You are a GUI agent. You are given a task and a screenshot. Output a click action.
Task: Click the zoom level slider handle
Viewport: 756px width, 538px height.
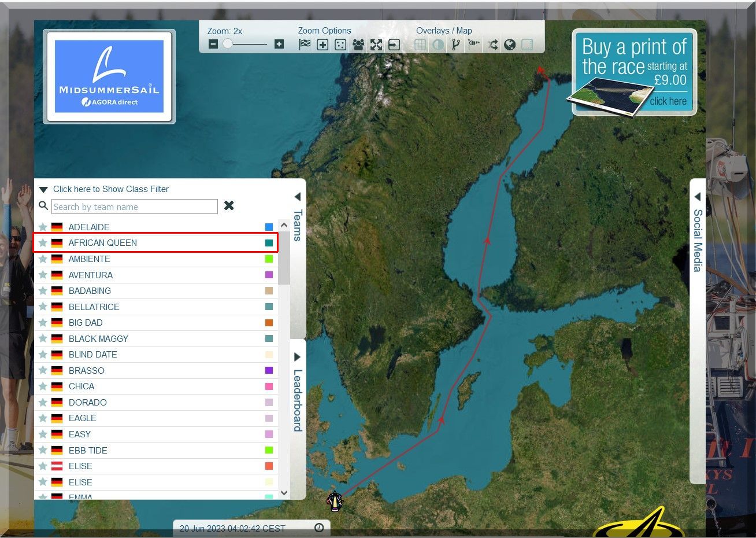pos(228,44)
